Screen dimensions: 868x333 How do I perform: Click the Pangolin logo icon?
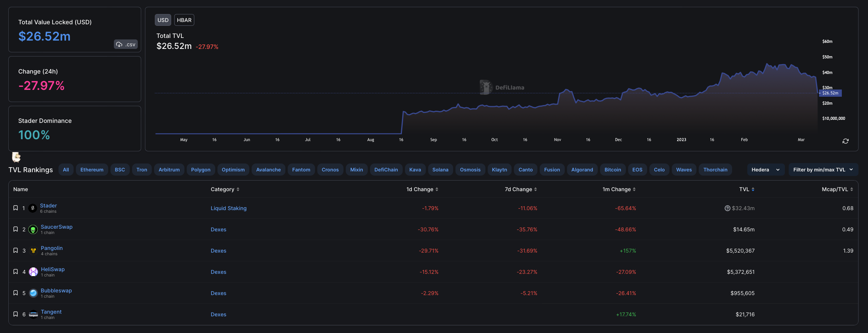point(33,251)
